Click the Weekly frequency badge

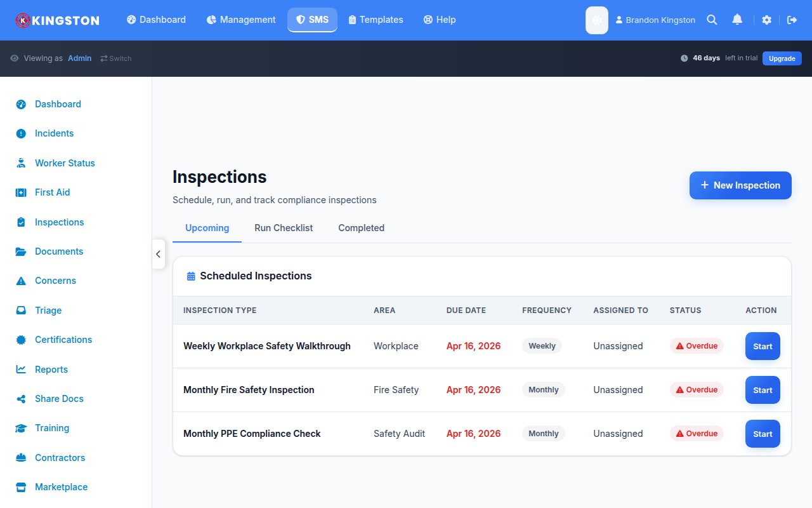[x=542, y=346]
